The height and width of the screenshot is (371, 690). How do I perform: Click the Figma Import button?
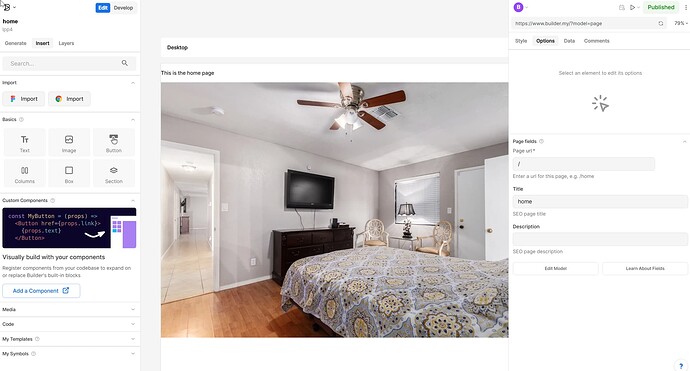(24, 99)
